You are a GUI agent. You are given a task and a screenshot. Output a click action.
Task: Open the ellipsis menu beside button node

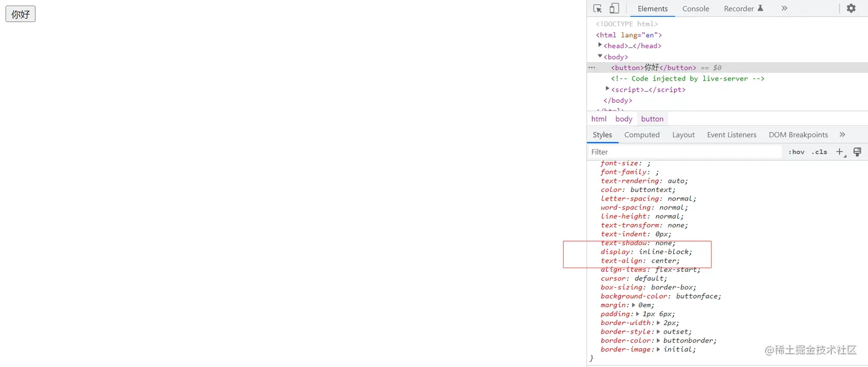tap(592, 68)
